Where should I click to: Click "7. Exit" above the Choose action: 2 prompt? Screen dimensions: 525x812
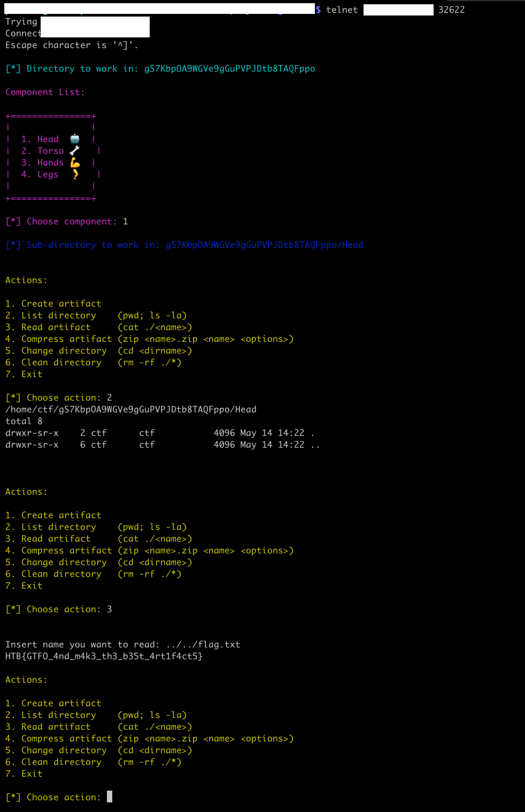pos(24,374)
